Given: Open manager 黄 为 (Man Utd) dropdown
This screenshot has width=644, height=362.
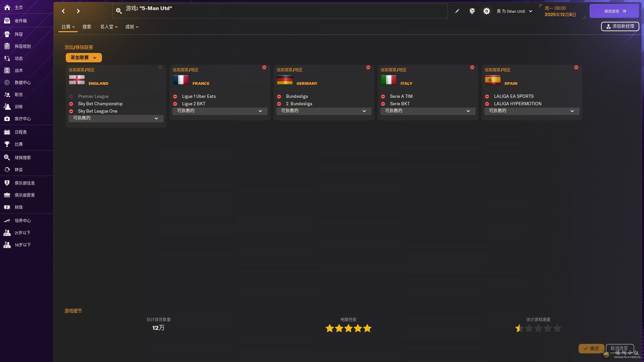Looking at the screenshot, I should click(x=514, y=11).
